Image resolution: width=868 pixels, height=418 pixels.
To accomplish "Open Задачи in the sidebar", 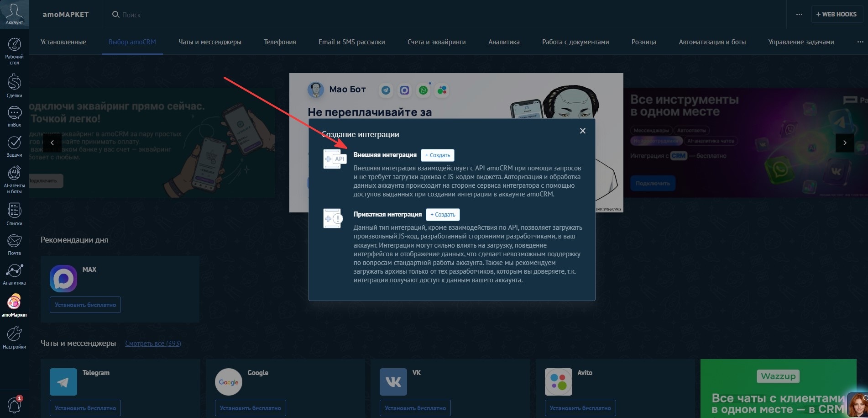I will pyautogui.click(x=14, y=146).
